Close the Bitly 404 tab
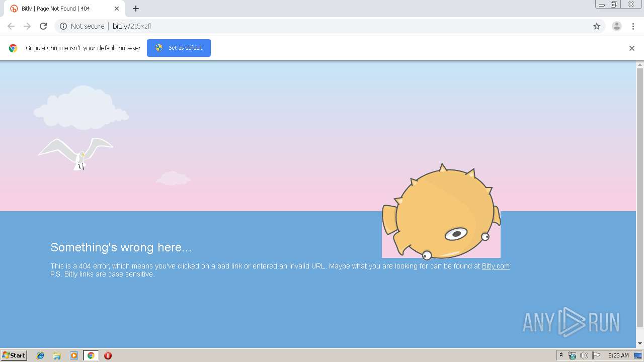Image resolution: width=644 pixels, height=362 pixels. coord(117,9)
